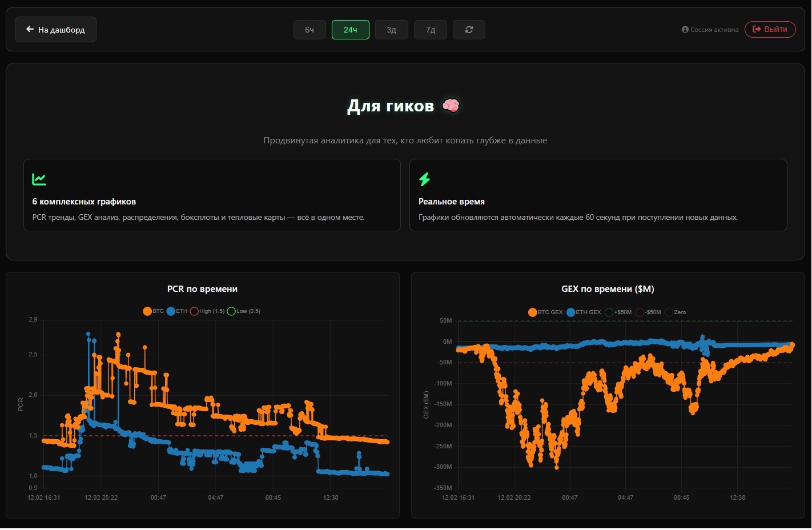Go back via На дашборд button

point(55,30)
